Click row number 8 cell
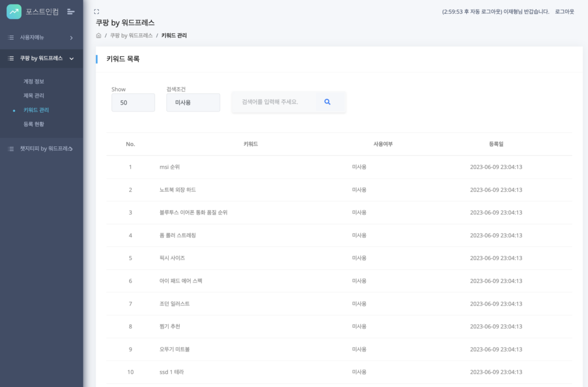 click(x=130, y=326)
